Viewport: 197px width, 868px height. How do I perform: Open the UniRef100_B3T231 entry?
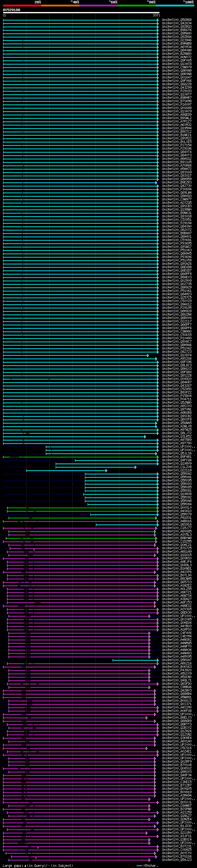click(x=176, y=846)
